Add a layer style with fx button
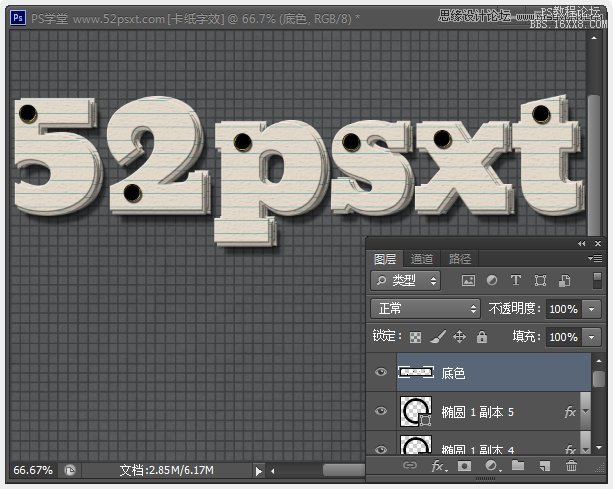 (x=438, y=466)
